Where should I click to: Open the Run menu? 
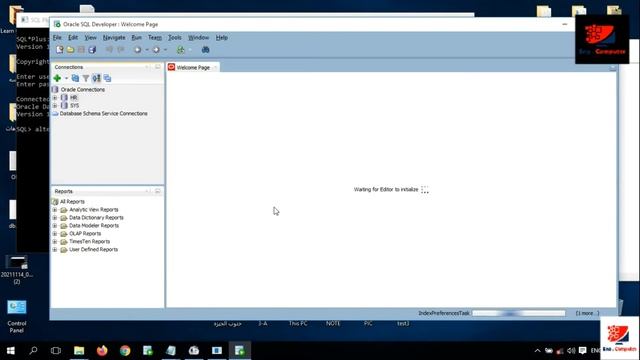[136, 38]
